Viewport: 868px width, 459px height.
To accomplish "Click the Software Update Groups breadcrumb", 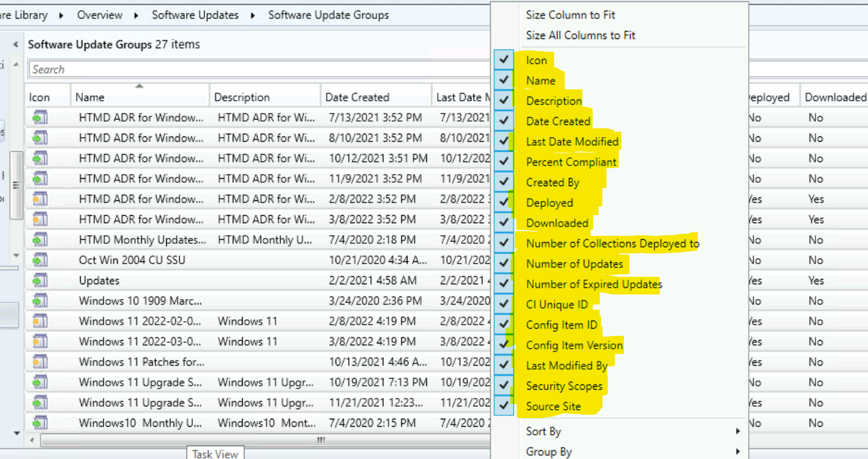I will pyautogui.click(x=328, y=15).
